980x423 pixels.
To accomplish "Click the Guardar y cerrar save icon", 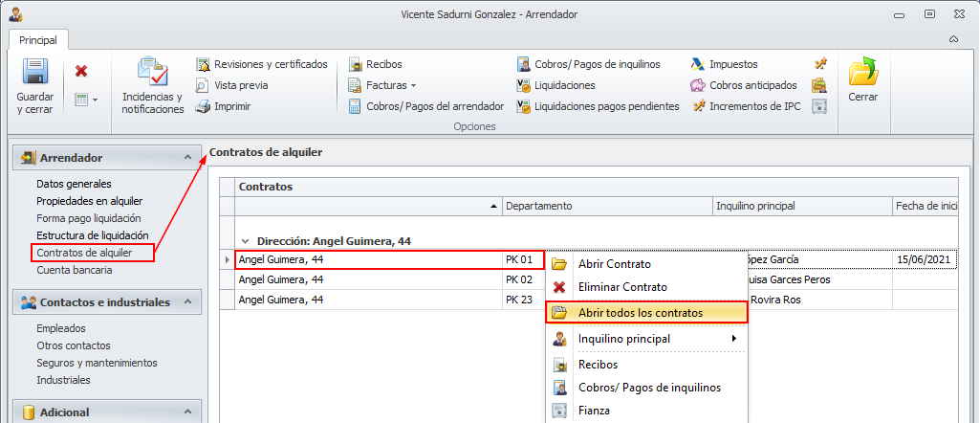I will tap(35, 74).
